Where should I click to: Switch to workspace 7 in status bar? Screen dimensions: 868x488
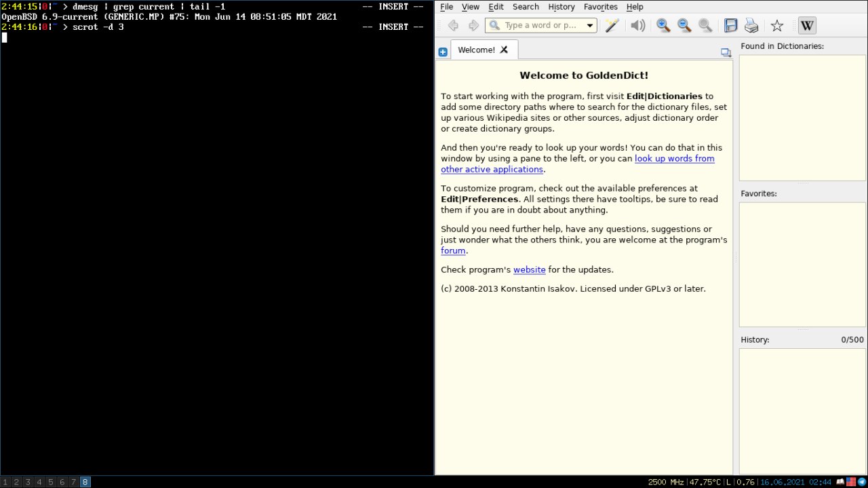click(73, 482)
